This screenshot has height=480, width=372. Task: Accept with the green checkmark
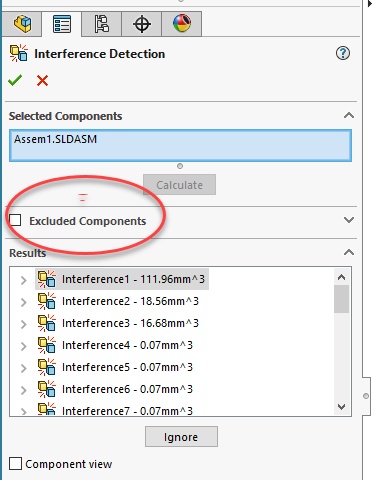(x=15, y=80)
